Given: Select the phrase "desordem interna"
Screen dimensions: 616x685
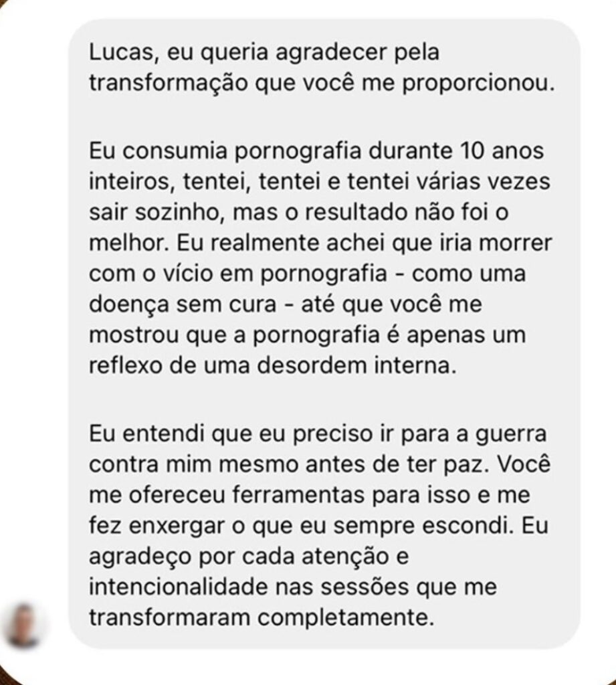Looking at the screenshot, I should click(356, 365).
